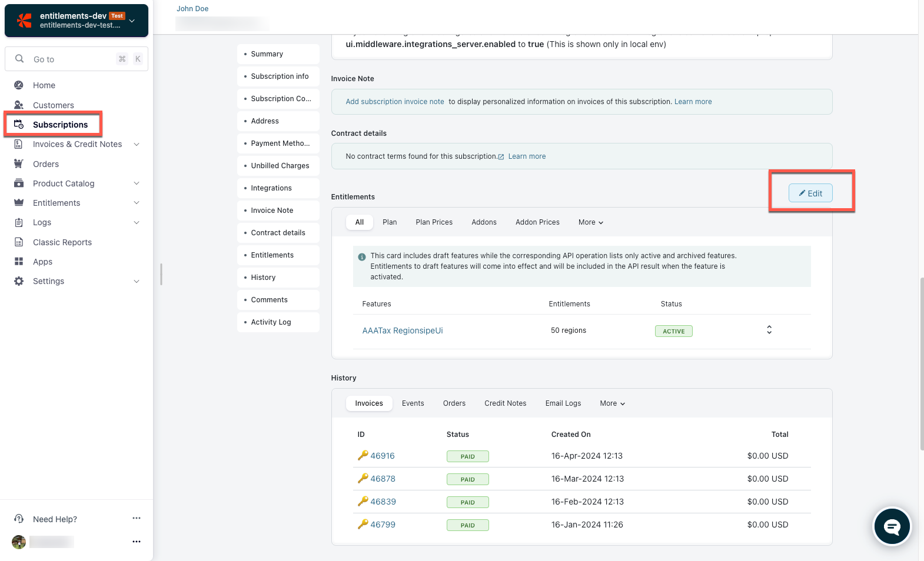Expand the Product Catalog chevron
The image size is (924, 561).
137,183
